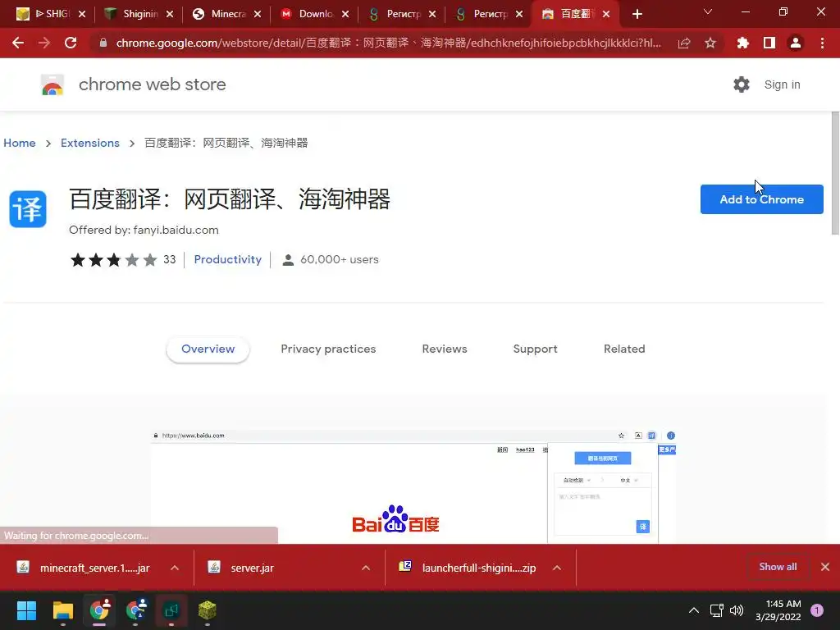This screenshot has width=840, height=630.
Task: Switch to the Minecraft tab
Action: point(226,14)
